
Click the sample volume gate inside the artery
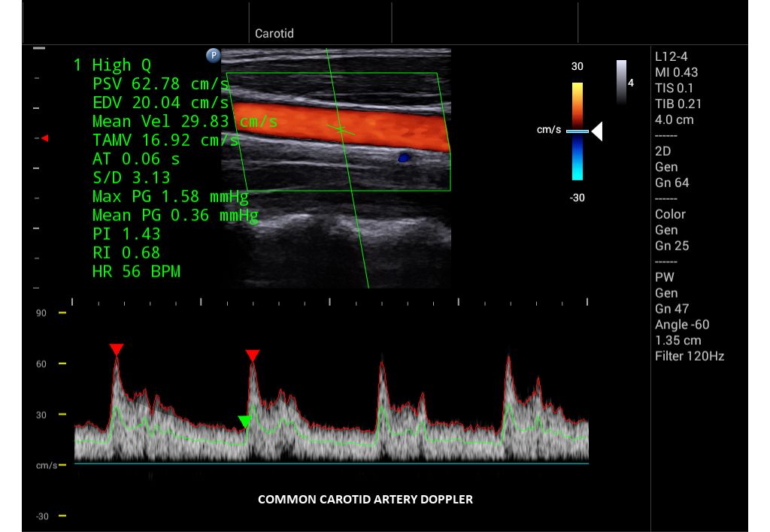[x=341, y=130]
